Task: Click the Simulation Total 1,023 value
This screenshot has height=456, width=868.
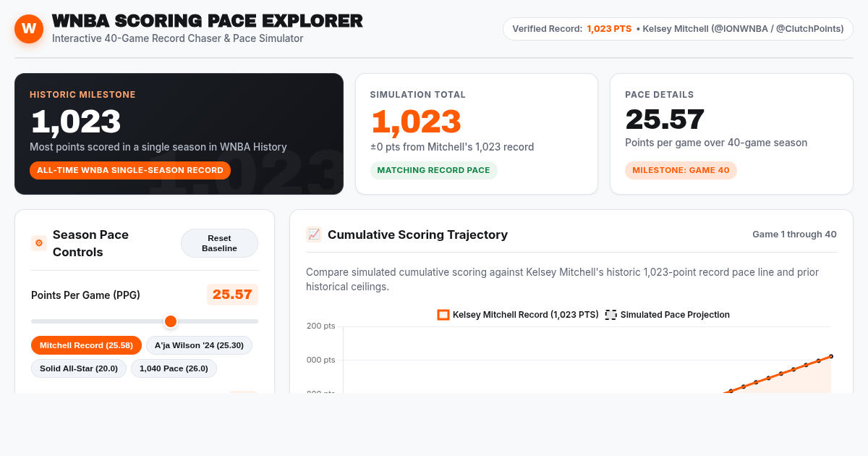Action: tap(416, 121)
